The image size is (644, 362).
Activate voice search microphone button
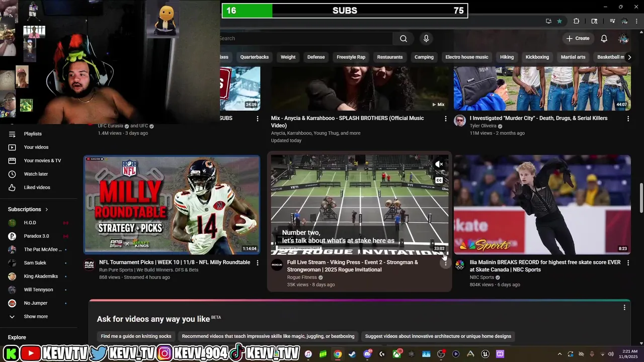coord(426,39)
